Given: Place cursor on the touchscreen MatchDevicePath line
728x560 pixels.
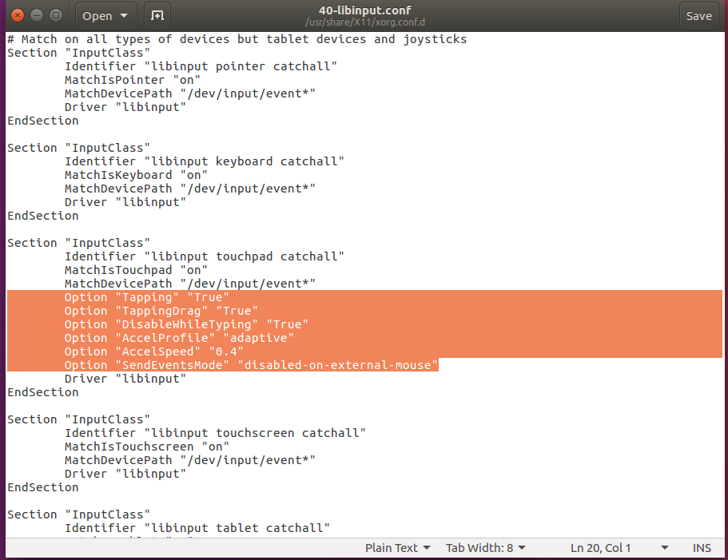Looking at the screenshot, I should click(x=189, y=459).
